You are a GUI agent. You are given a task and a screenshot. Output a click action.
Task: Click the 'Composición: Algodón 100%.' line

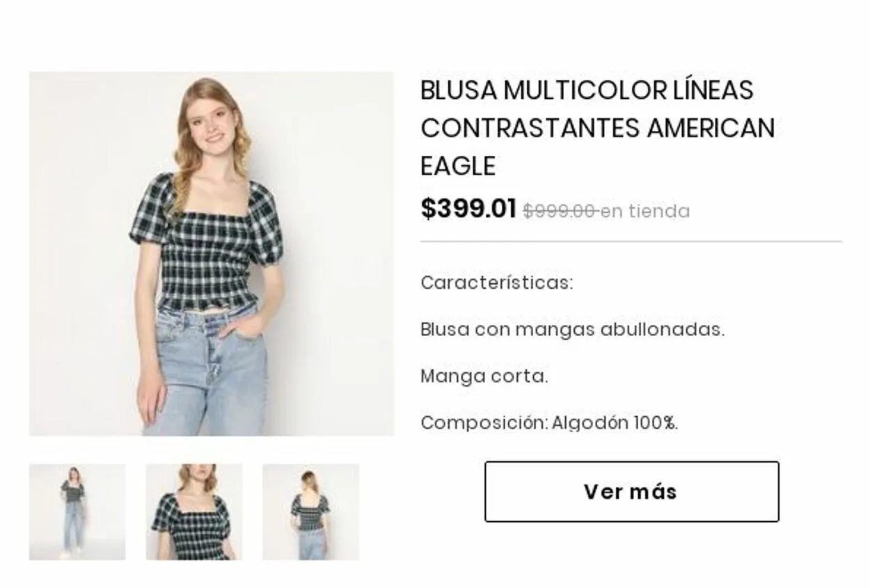pos(549,422)
